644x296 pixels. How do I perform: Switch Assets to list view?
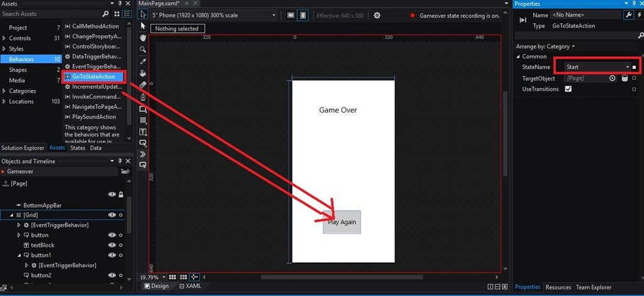point(127,14)
